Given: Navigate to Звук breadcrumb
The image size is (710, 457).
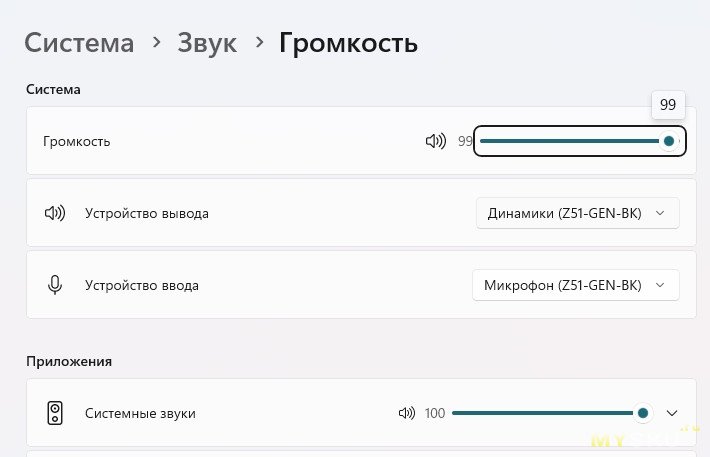Looking at the screenshot, I should pos(207,43).
